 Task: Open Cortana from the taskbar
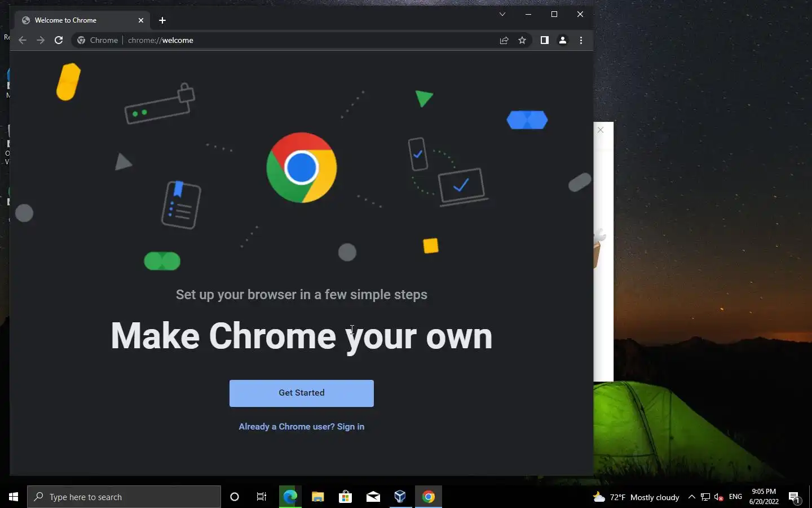(235, 497)
